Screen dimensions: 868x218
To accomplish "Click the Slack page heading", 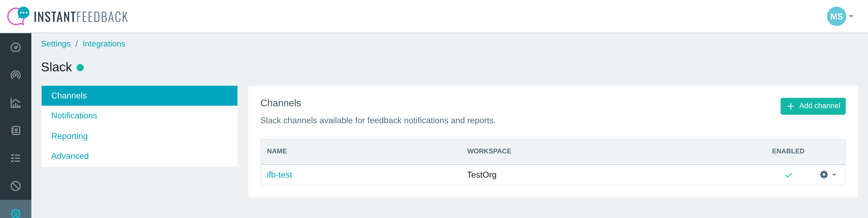I will 56,67.
